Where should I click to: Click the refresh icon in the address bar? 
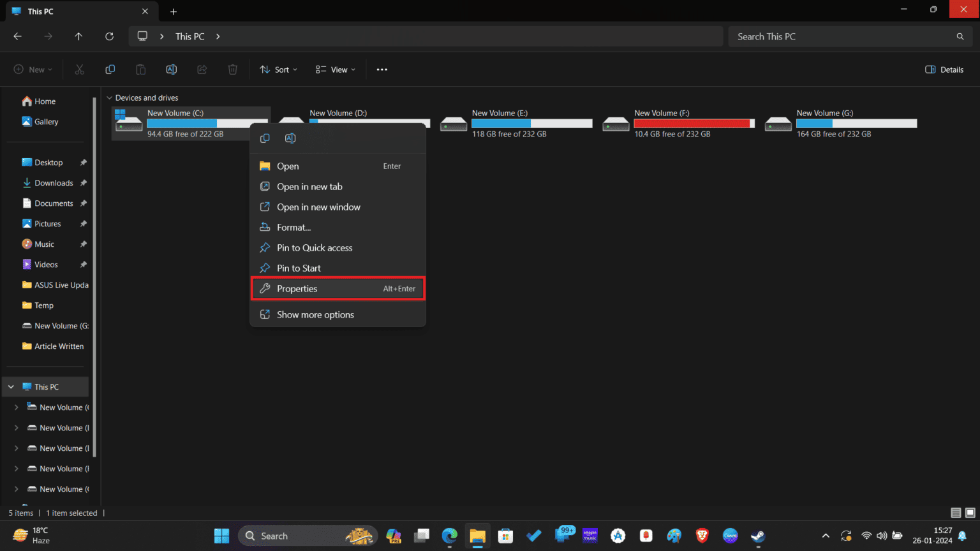[x=109, y=36]
